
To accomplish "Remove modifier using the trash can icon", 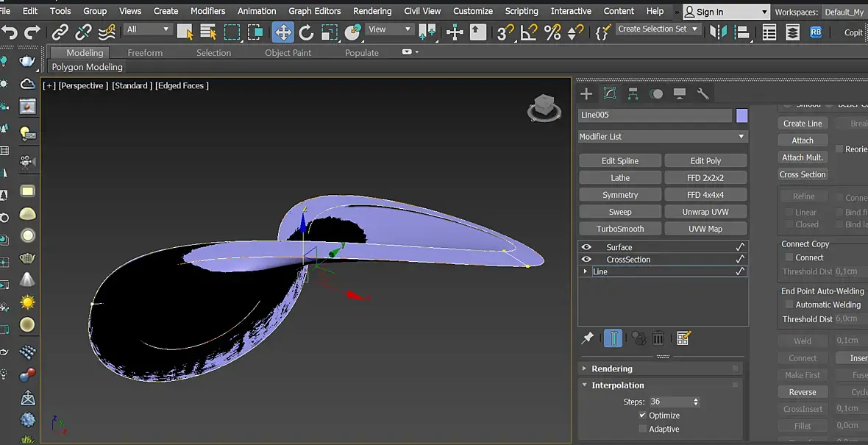I will click(658, 338).
